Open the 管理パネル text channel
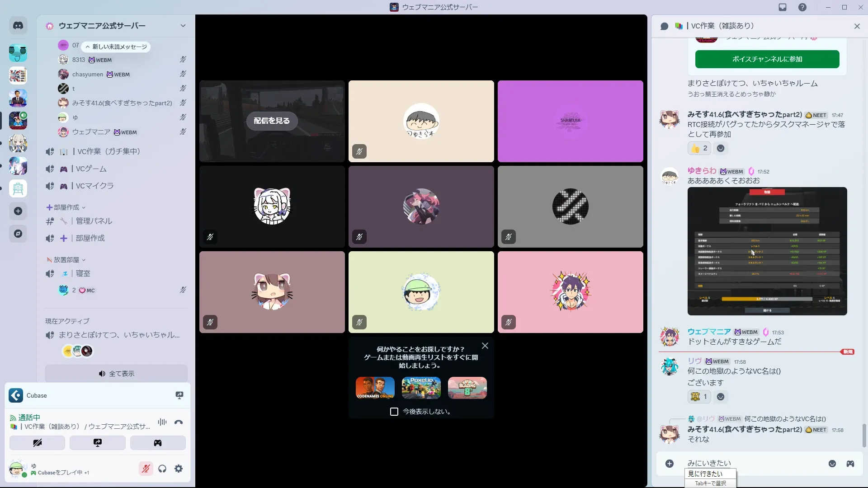The height and width of the screenshot is (488, 868). tap(94, 221)
